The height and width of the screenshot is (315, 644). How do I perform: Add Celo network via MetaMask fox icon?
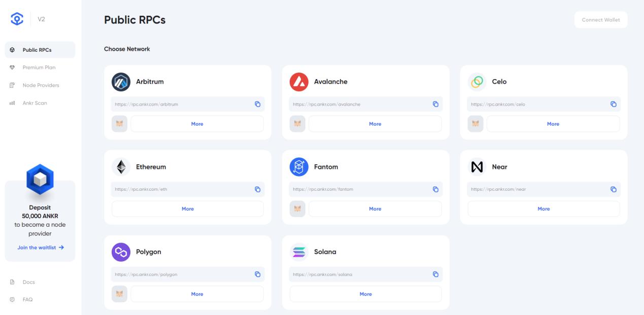[476, 124]
